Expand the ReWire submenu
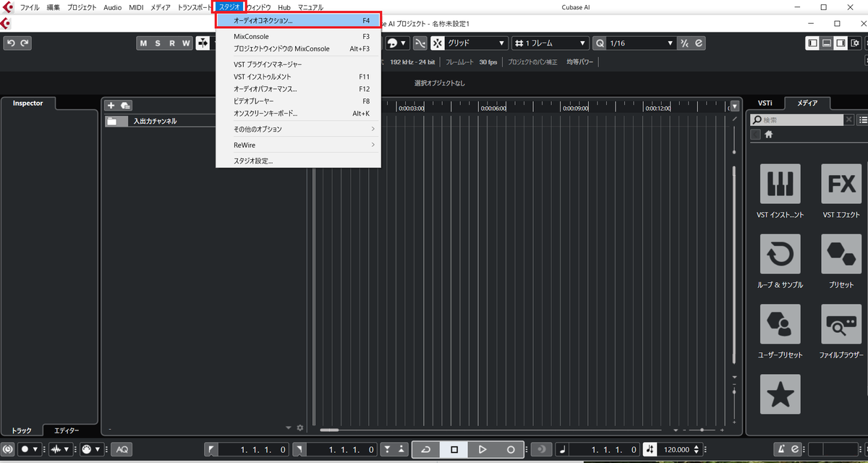This screenshot has width=868, height=463. [298, 145]
